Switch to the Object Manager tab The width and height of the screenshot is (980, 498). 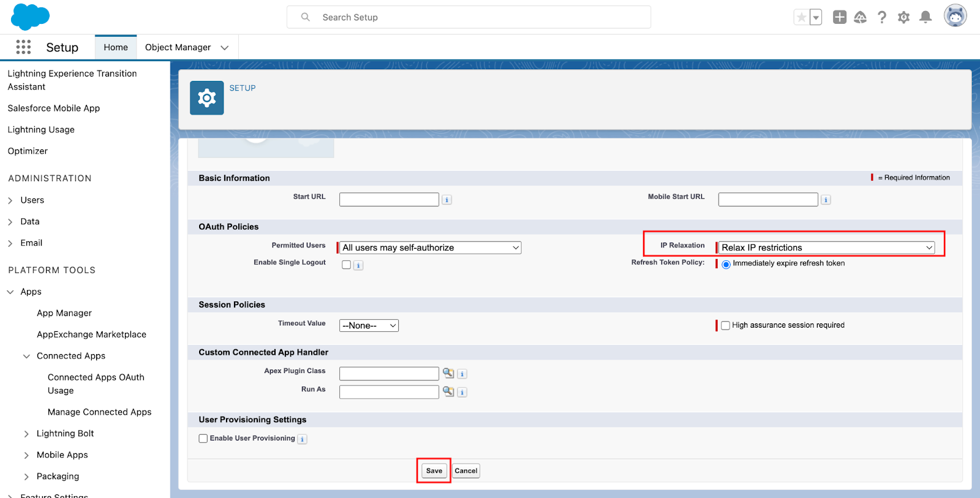point(178,47)
